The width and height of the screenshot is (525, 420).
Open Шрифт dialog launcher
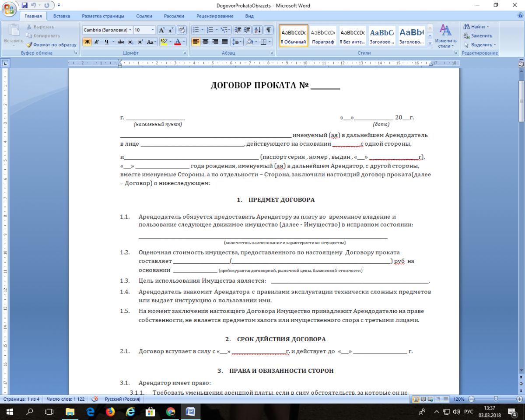184,53
